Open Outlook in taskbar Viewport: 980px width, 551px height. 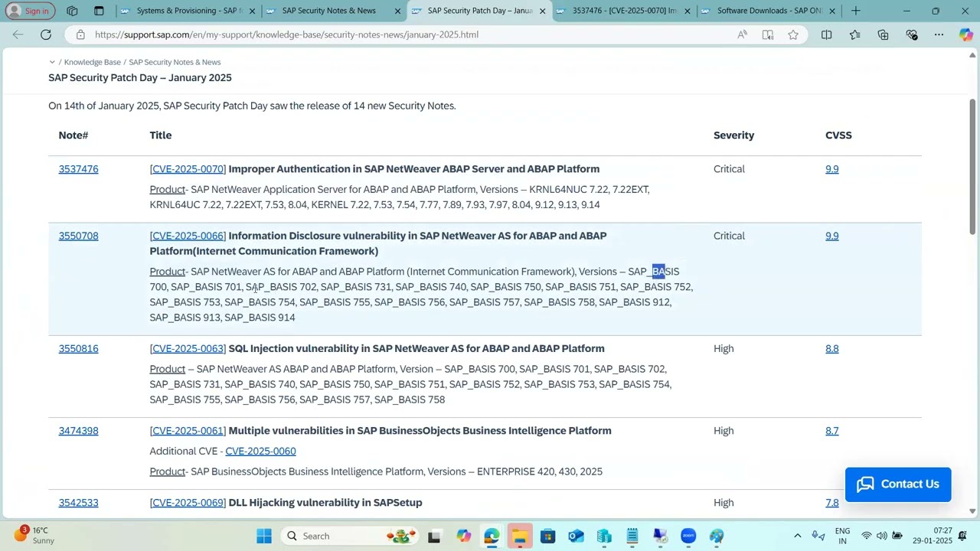576,536
